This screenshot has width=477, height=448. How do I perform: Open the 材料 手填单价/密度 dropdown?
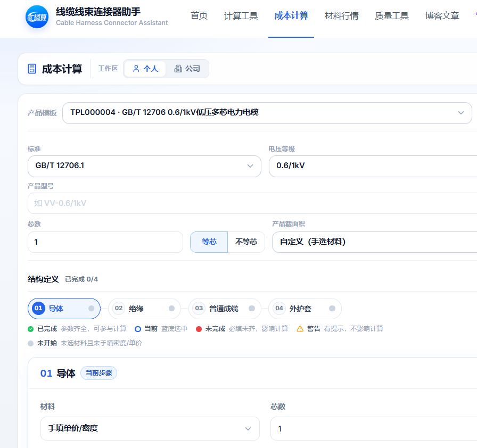tap(150, 428)
